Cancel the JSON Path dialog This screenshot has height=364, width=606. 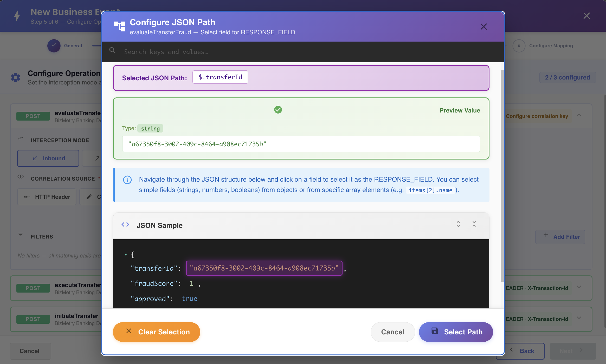pyautogui.click(x=392, y=332)
